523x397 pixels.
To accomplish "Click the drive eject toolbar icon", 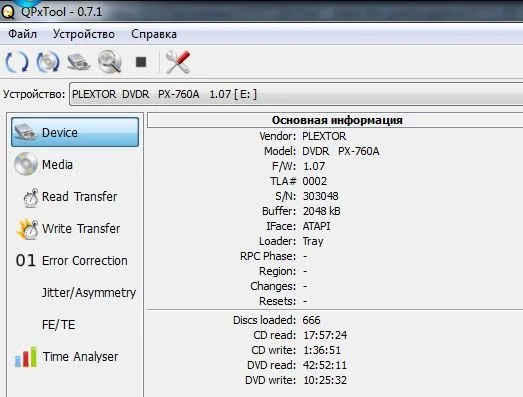I will coord(78,62).
